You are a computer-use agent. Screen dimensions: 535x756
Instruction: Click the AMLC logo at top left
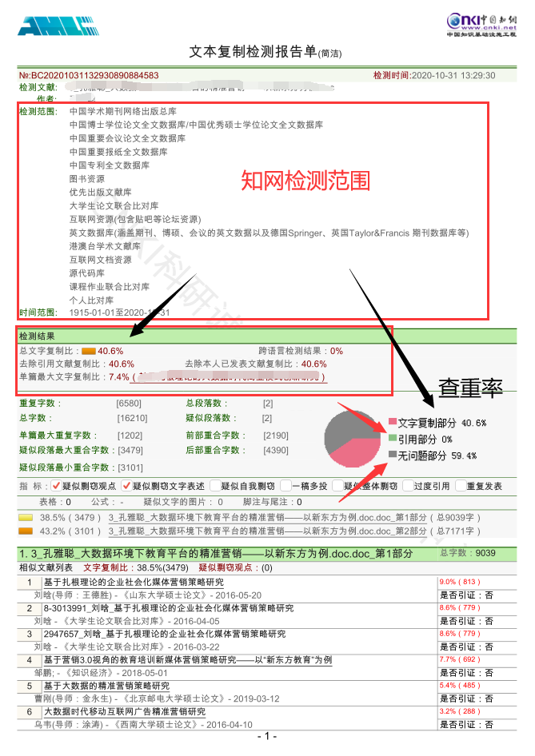(x=51, y=26)
